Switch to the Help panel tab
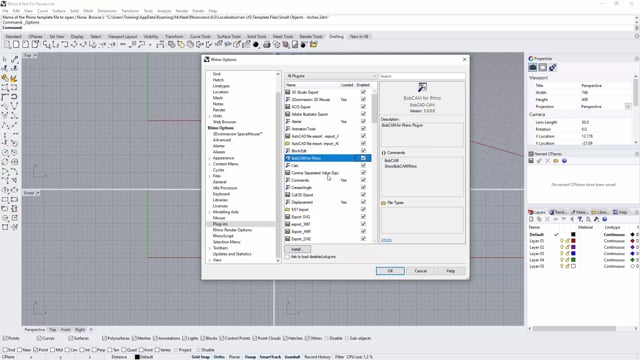 tap(620, 212)
